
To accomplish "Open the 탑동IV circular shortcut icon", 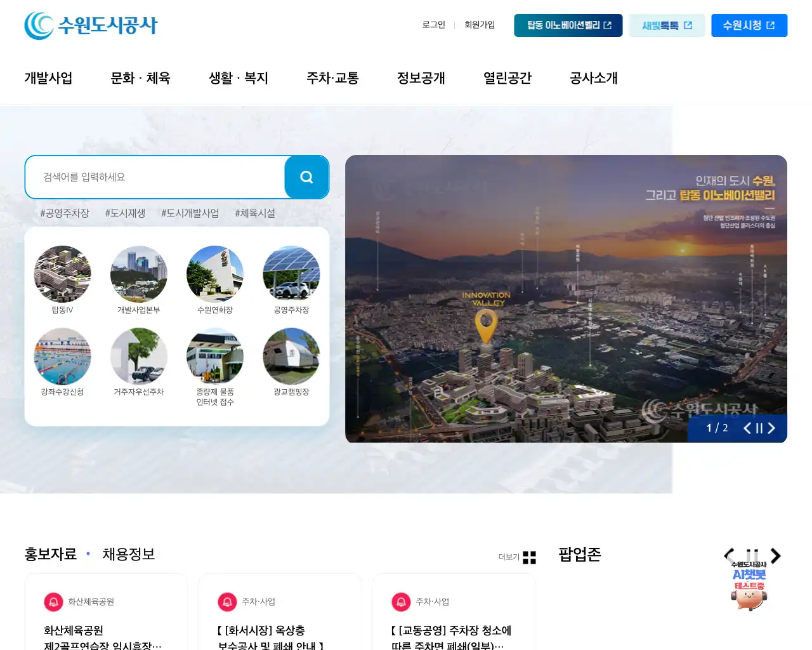I will pyautogui.click(x=62, y=274).
